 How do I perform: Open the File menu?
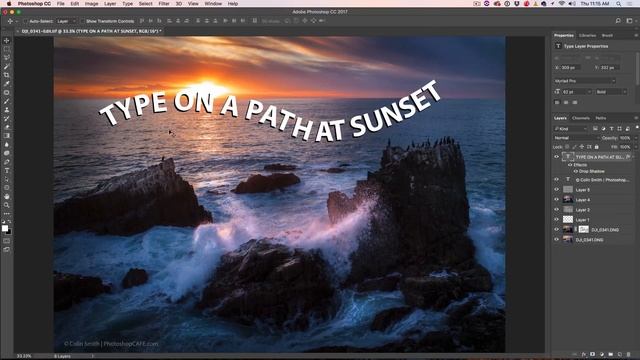click(x=60, y=3)
